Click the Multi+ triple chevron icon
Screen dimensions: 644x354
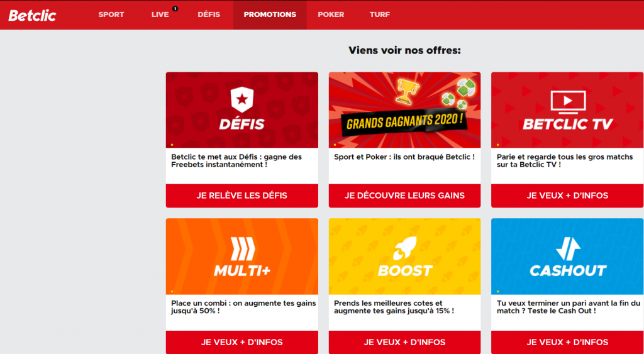(242, 249)
